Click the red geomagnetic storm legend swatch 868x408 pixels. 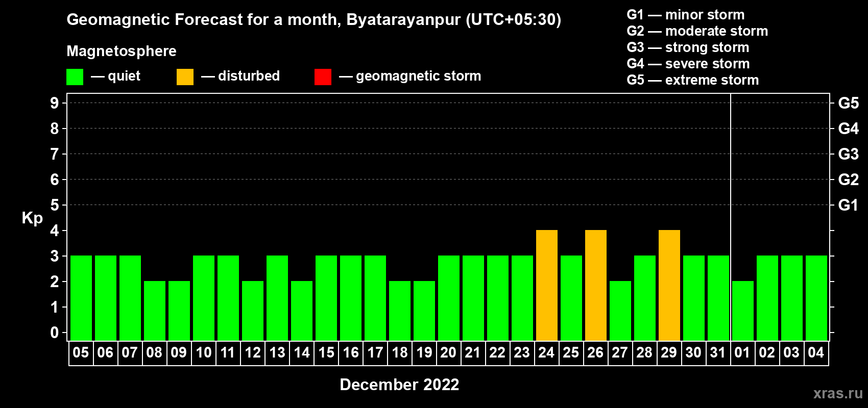point(323,77)
